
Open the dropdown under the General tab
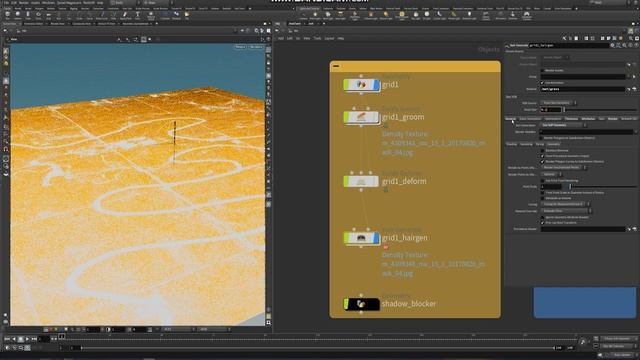pyautogui.click(x=563, y=125)
